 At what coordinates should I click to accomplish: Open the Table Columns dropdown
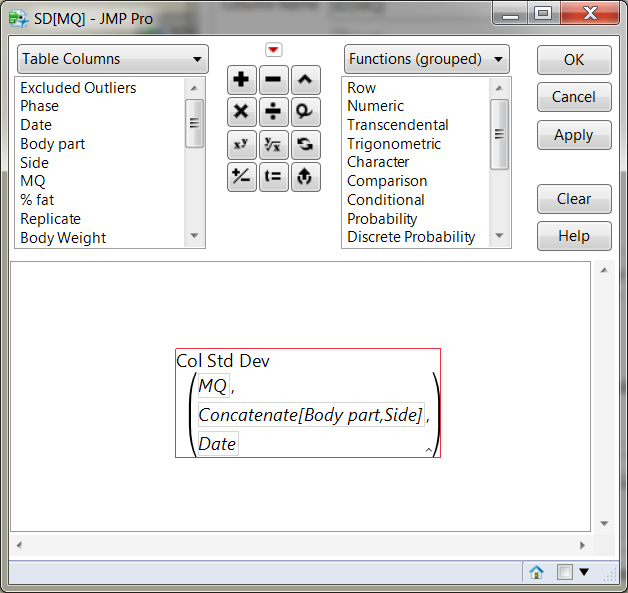point(112,59)
